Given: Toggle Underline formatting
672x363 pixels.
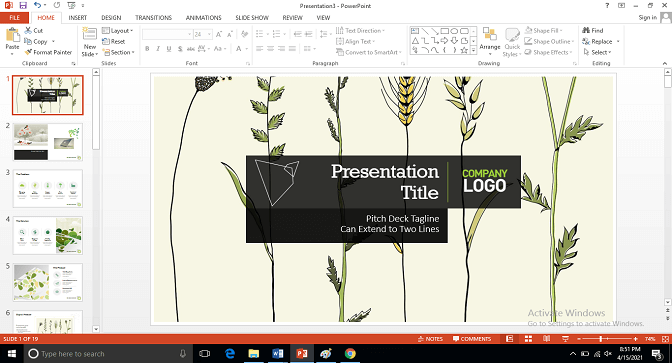Looking at the screenshot, I should pos(168,48).
